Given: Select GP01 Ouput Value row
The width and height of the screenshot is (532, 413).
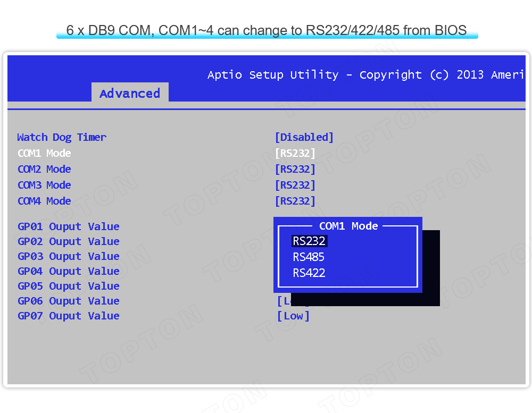Looking at the screenshot, I should (x=69, y=226).
